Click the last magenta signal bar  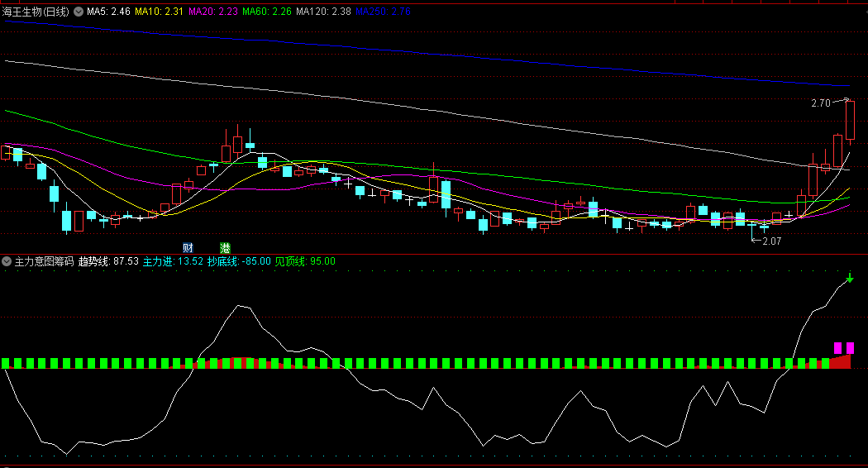851,348
